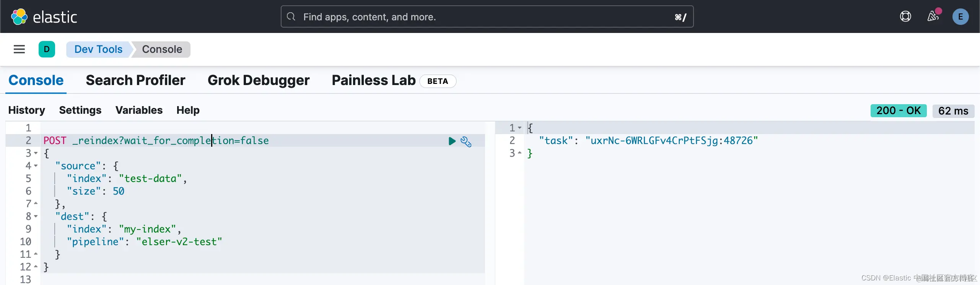This screenshot has height=285, width=980.
Task: Open the hamburger navigation menu
Action: 19,49
